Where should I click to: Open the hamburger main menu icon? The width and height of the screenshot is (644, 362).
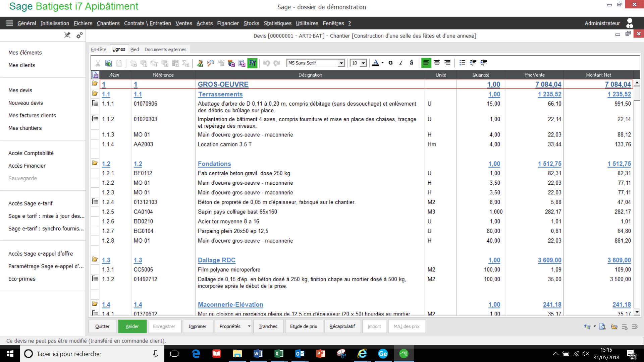click(x=9, y=23)
